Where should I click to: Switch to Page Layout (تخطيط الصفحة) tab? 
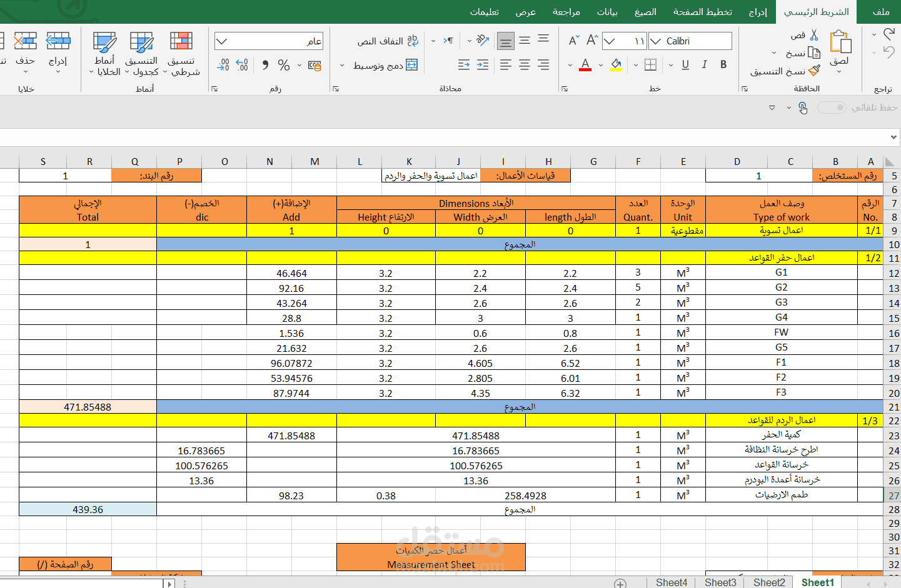click(702, 12)
